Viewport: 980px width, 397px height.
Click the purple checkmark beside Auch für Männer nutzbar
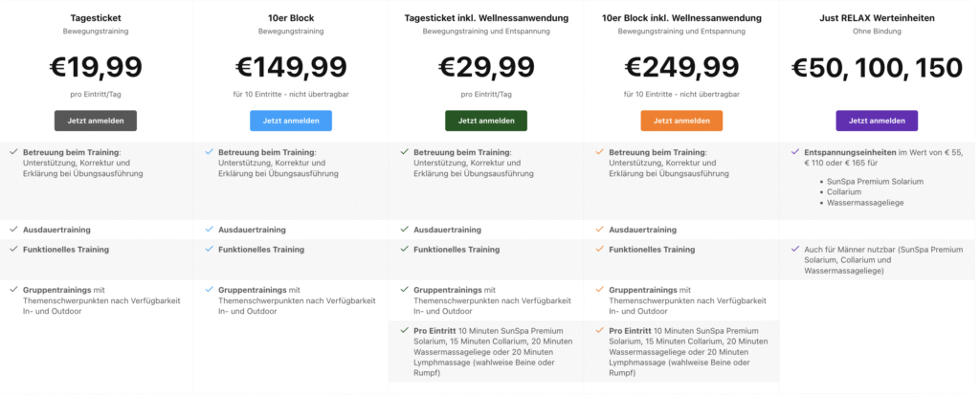click(795, 249)
